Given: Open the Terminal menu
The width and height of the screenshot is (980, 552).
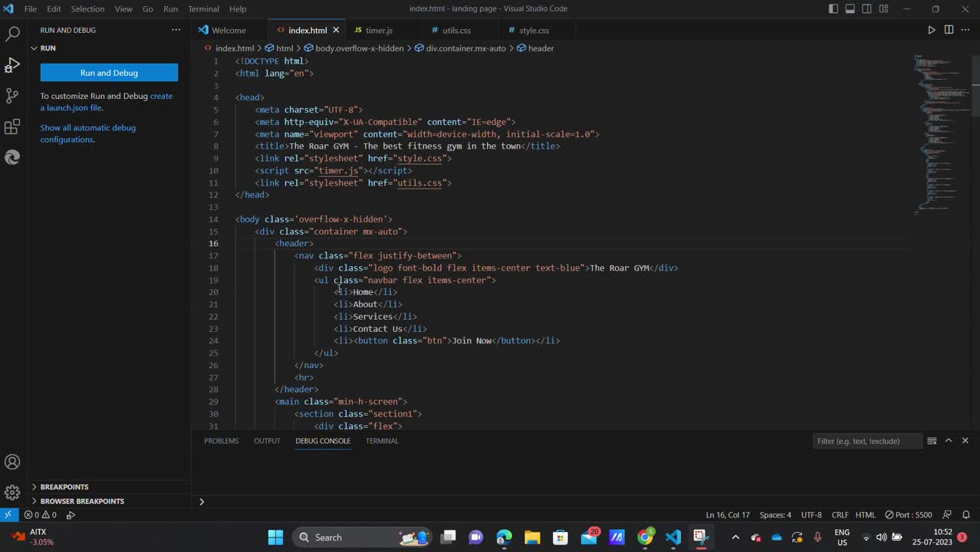Looking at the screenshot, I should coord(203,9).
